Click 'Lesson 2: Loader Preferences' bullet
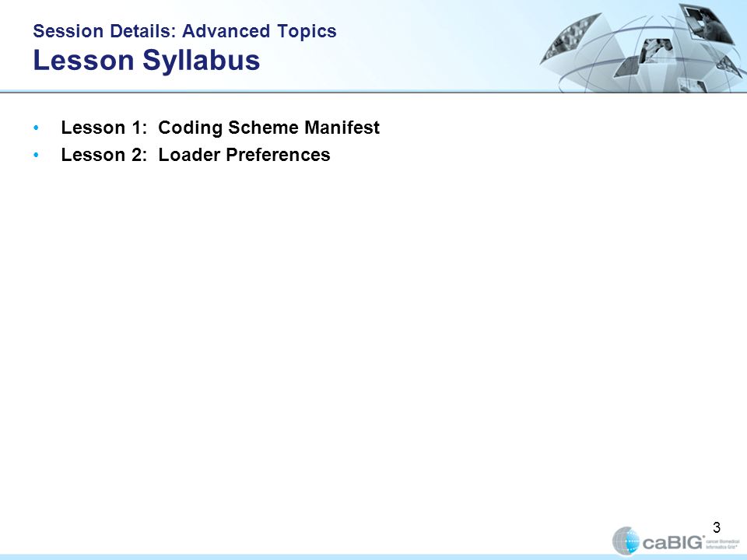This screenshot has height=560, width=747. (x=195, y=155)
